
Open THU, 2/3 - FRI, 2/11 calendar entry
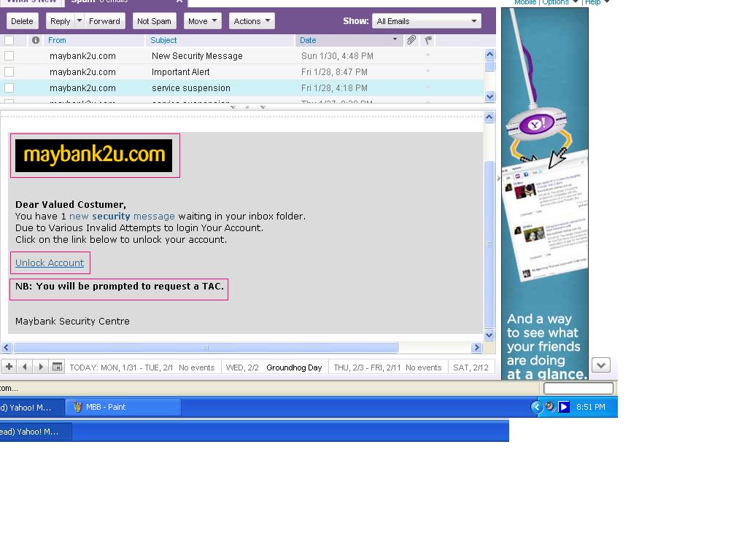click(x=387, y=367)
